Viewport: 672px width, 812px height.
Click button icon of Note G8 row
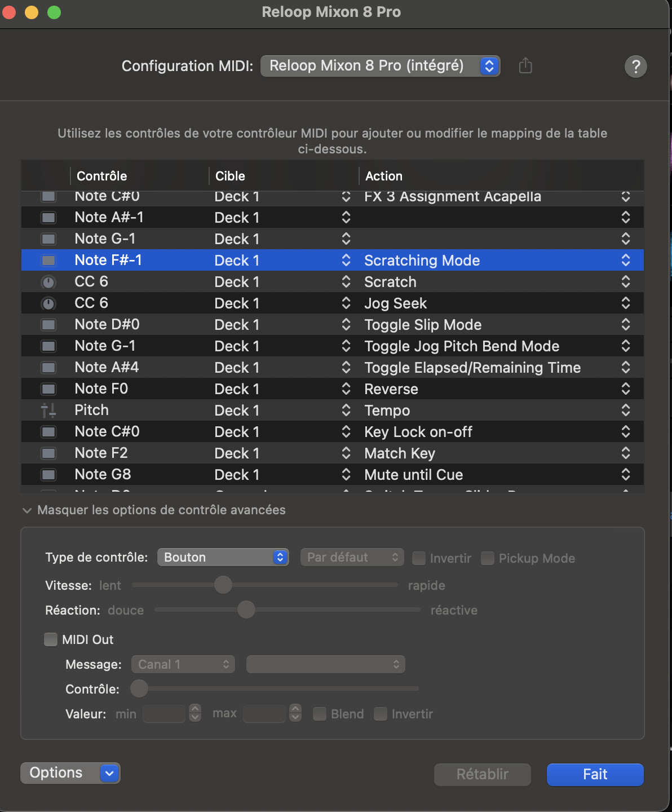49,475
